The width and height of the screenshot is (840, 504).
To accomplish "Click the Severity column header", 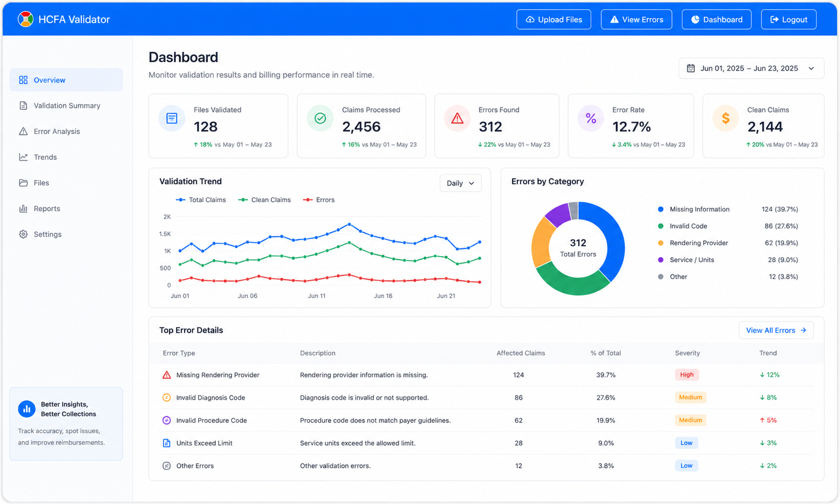I will (687, 353).
